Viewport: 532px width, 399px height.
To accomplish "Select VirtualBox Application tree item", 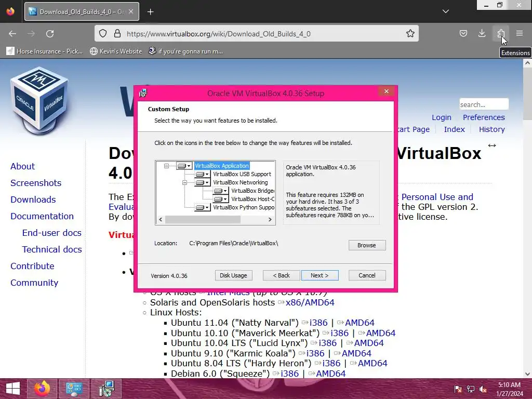I will [x=222, y=166].
